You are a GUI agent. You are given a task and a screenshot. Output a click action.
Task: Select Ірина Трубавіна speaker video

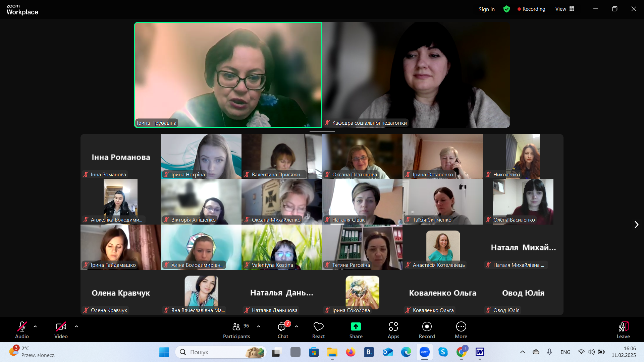point(228,75)
